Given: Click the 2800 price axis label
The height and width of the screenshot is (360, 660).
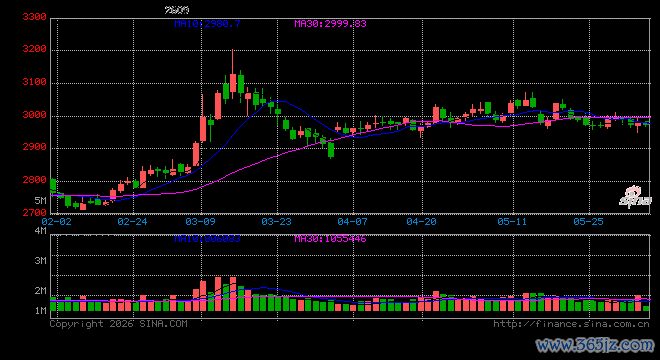Looking at the screenshot, I should 34,180.
